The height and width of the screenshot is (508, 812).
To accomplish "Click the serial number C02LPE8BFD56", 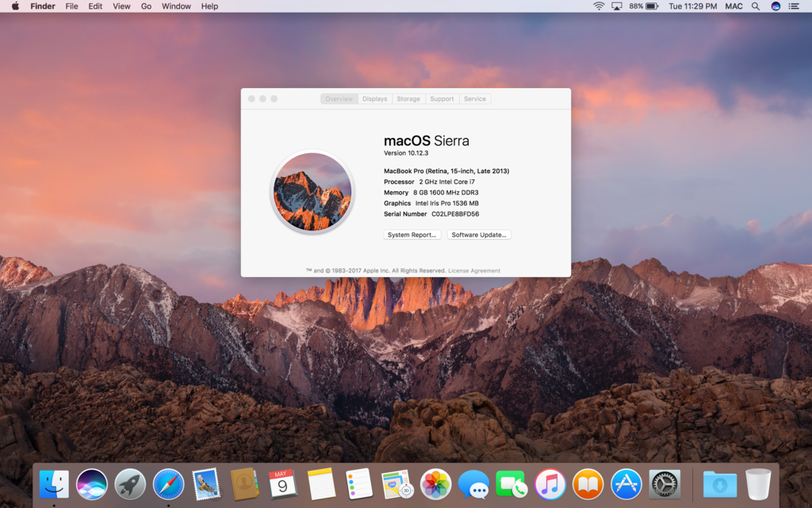I will [455, 214].
